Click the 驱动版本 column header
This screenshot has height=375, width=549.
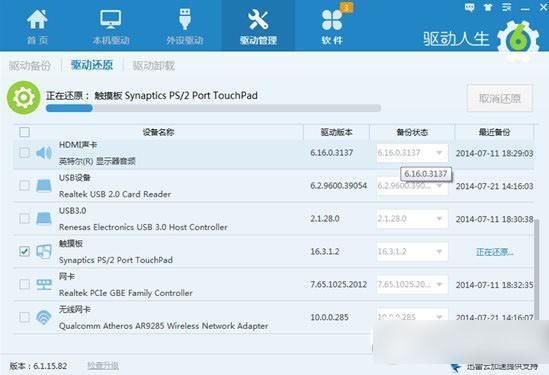point(336,132)
